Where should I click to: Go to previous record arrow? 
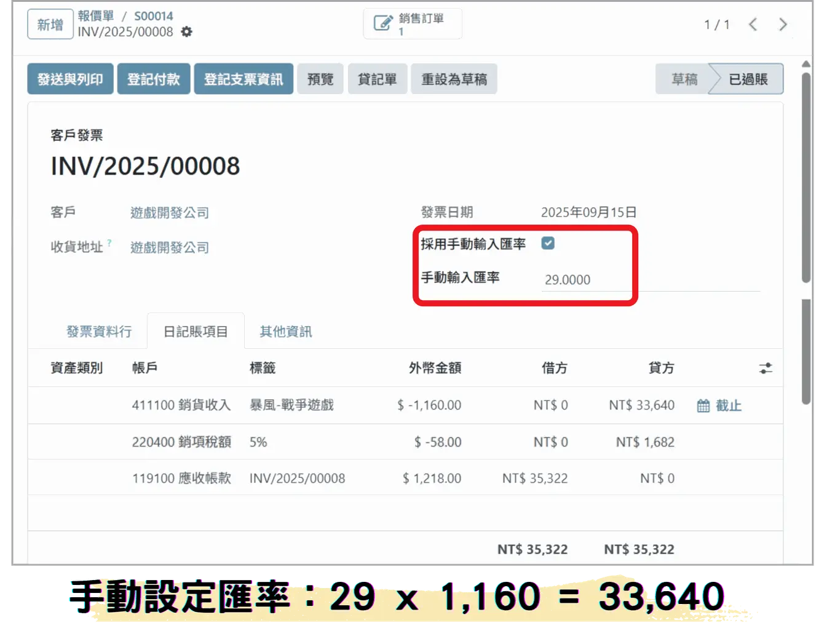click(x=753, y=25)
